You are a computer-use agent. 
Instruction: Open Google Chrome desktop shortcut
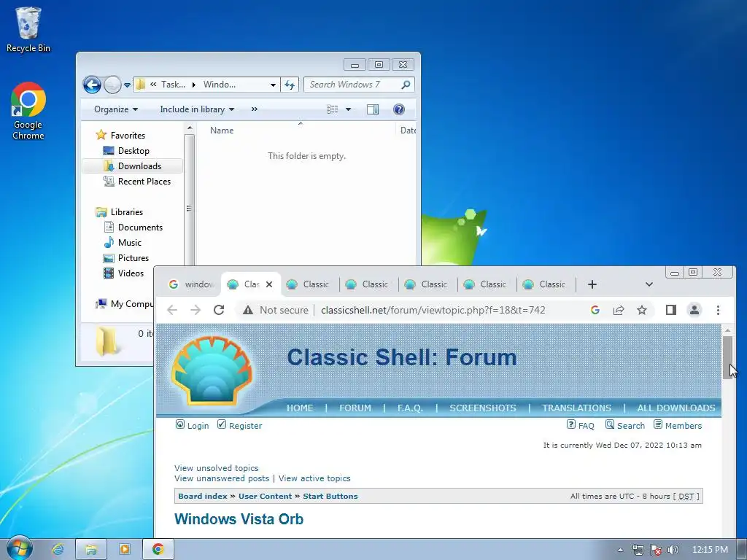[28, 111]
